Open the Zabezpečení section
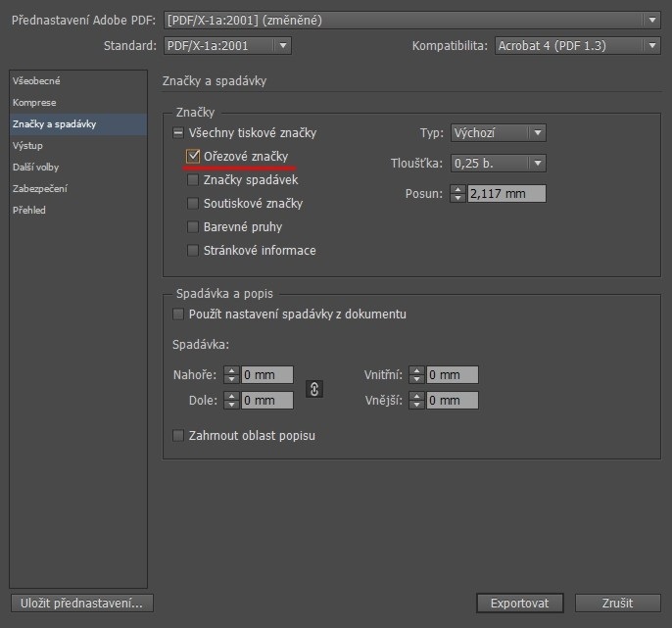 click(78, 189)
